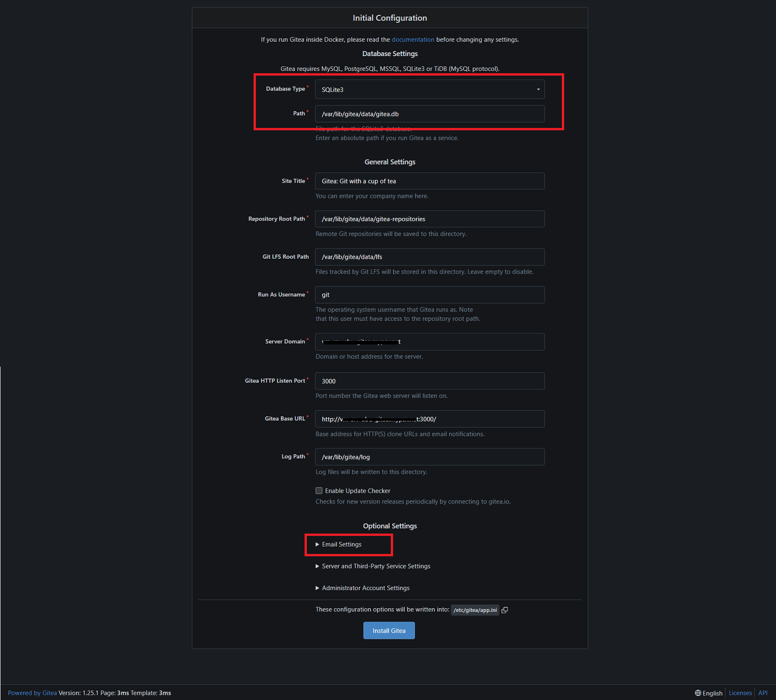
Task: Click the Log Path input field
Action: click(429, 457)
